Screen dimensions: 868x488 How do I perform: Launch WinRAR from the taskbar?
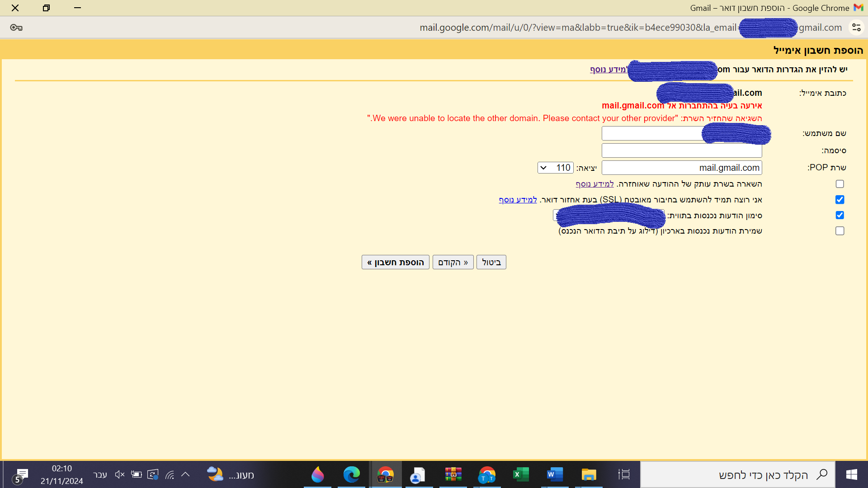[x=453, y=474]
